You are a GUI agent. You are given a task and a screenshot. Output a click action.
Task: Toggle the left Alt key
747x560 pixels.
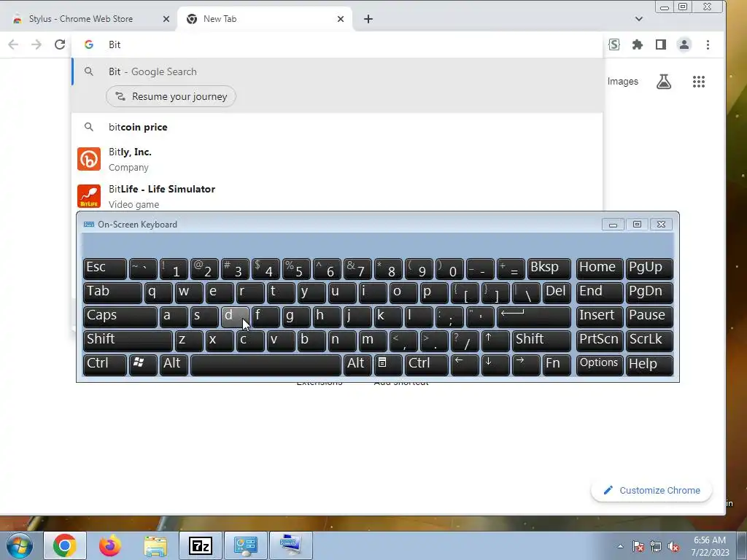(x=174, y=365)
